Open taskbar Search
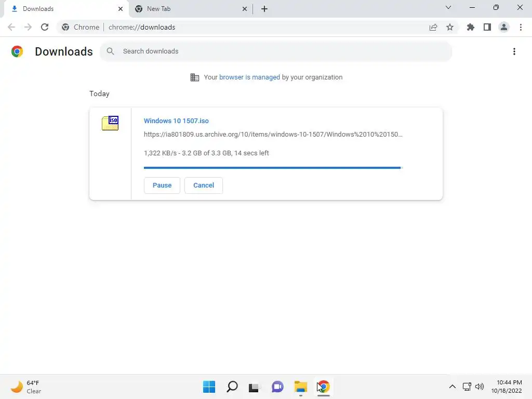 (232, 387)
